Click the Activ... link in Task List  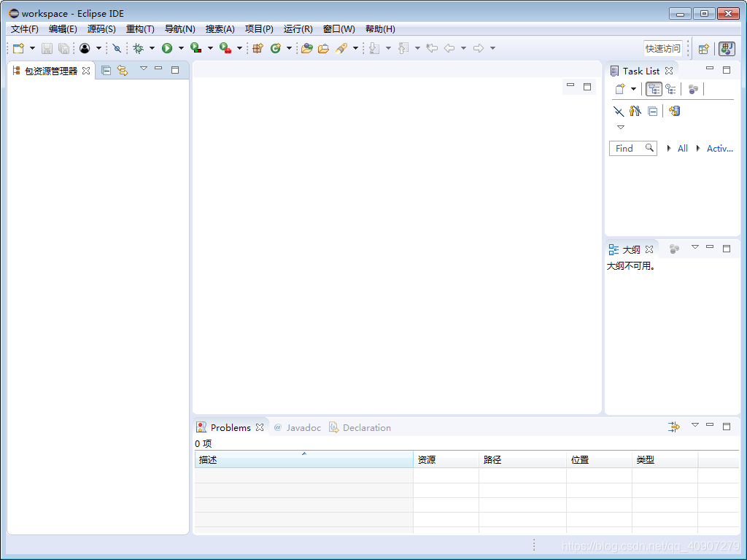719,149
